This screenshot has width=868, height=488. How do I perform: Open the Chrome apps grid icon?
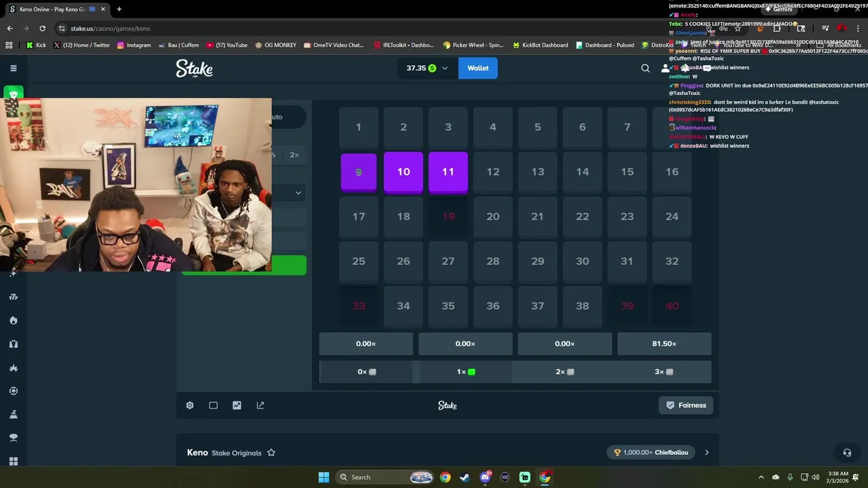(9, 45)
